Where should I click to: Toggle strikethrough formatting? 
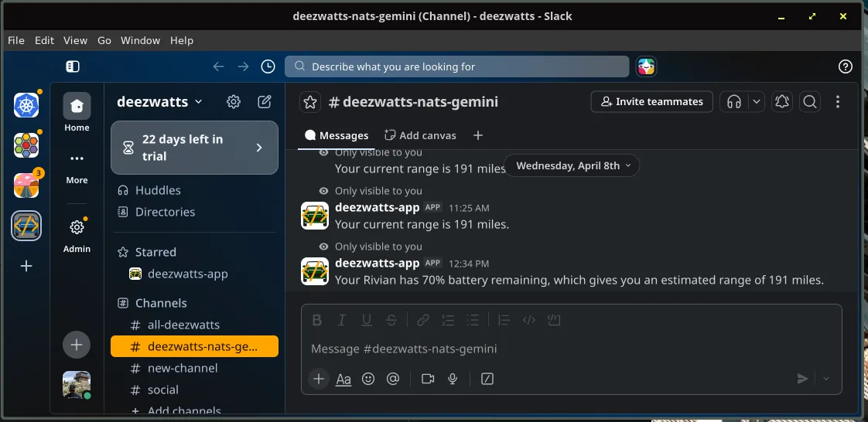pos(391,320)
